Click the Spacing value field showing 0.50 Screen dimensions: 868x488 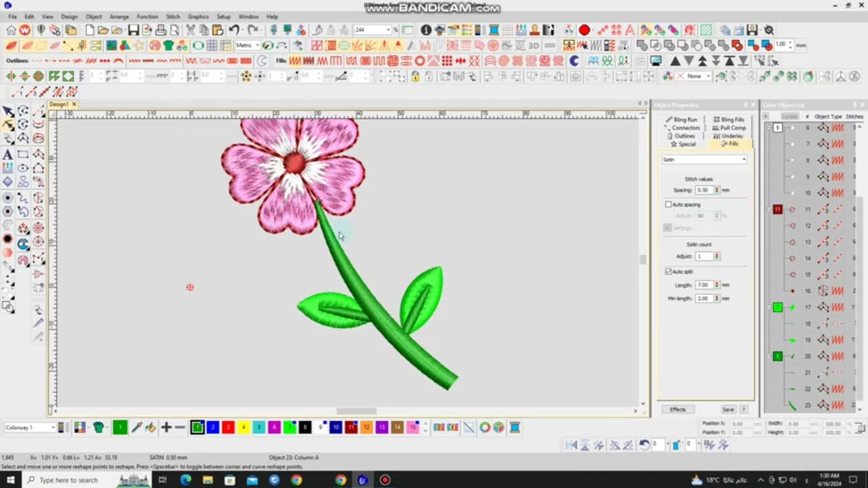[x=704, y=190]
